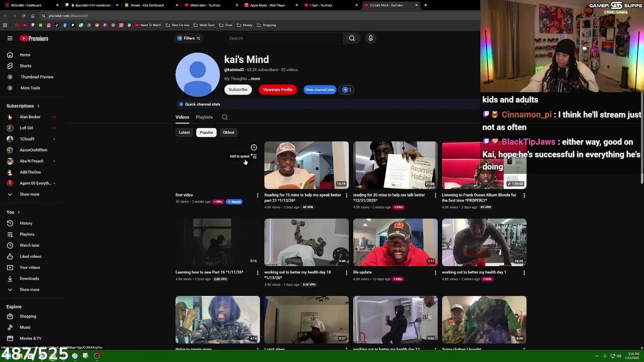
Task: Open options menu for 'life update' video
Action: [x=435, y=273]
